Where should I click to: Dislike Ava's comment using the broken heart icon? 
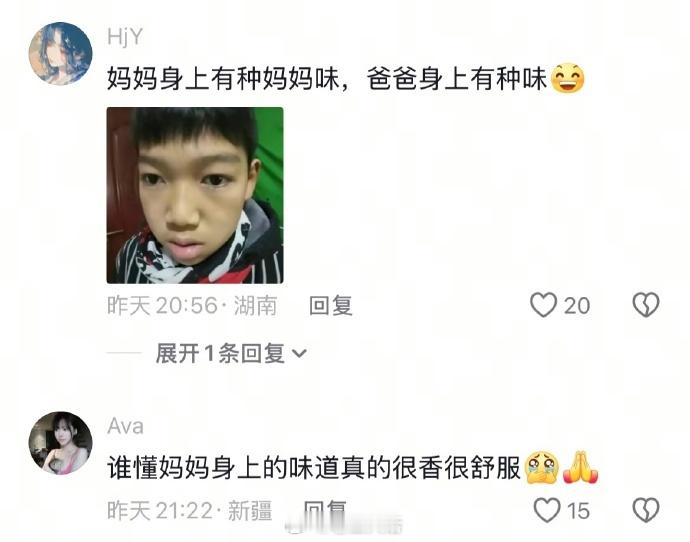646,510
